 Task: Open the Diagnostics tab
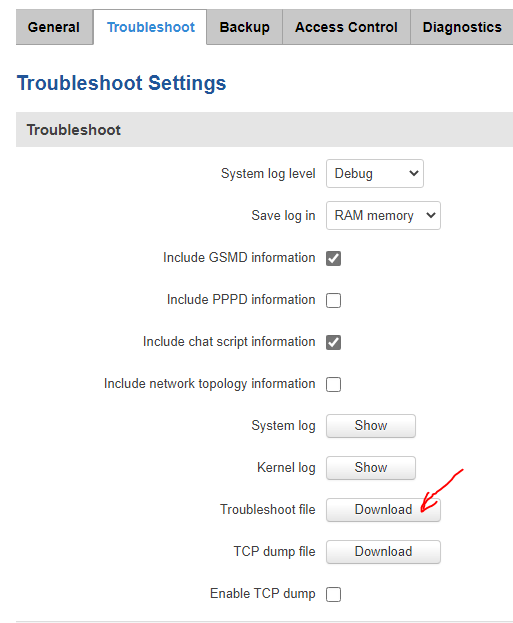[x=462, y=27]
